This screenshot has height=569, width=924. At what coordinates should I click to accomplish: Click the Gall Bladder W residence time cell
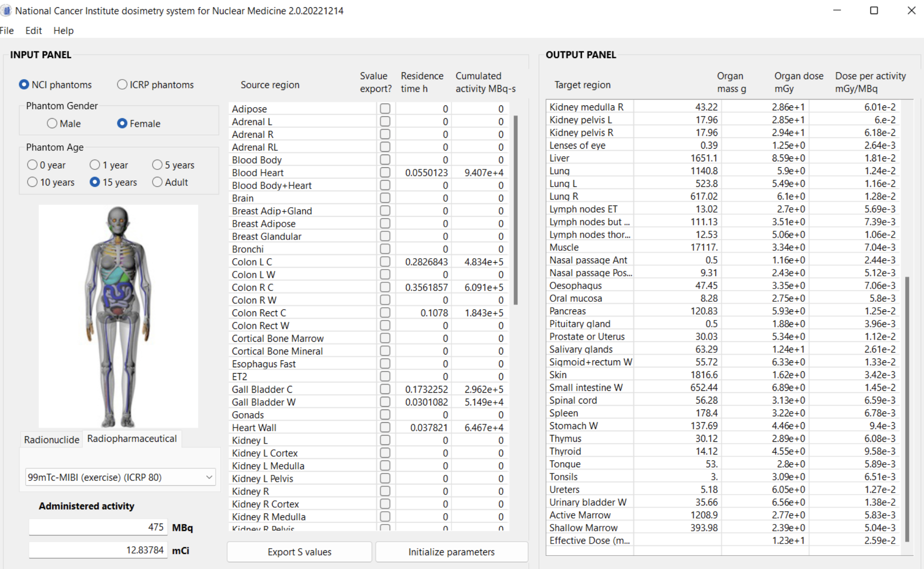(423, 402)
